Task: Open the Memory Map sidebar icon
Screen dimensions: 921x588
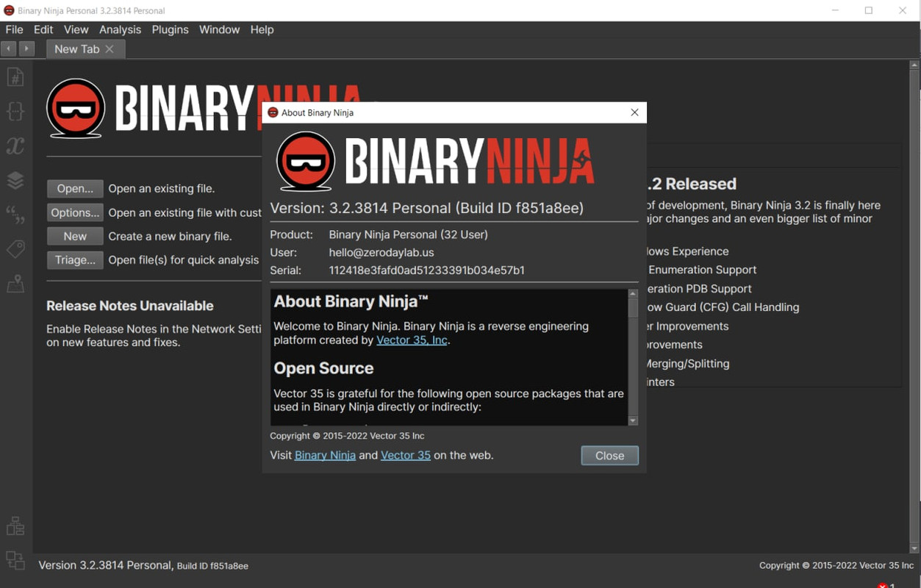Action: click(x=15, y=284)
